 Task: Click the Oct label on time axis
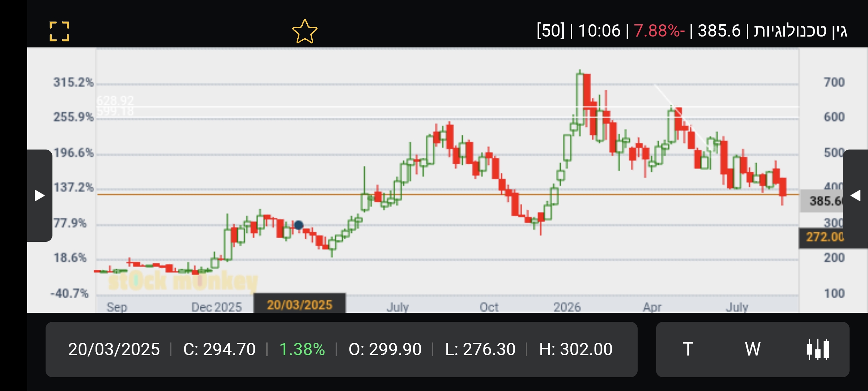489,307
